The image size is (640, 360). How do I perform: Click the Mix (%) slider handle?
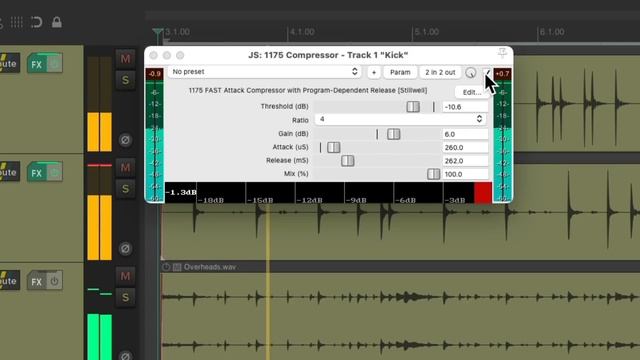pos(433,174)
